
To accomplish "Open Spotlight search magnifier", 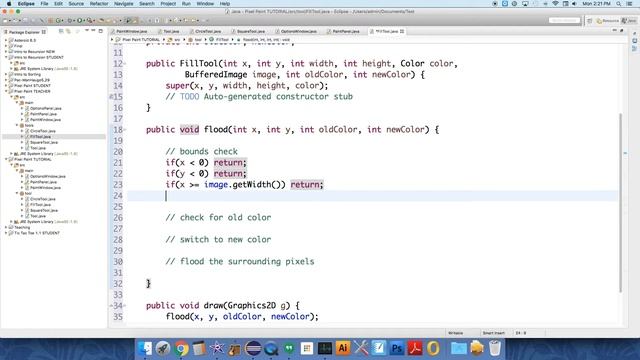I will tap(619, 4).
